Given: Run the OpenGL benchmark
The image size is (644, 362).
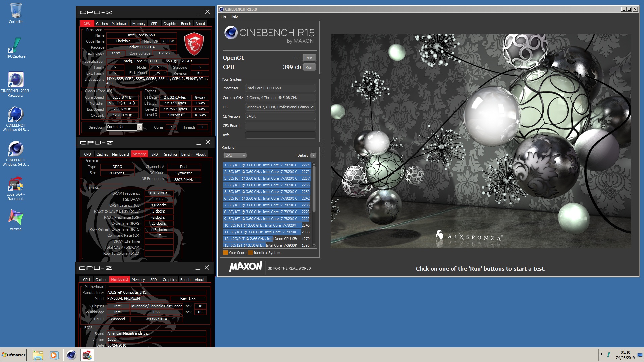Looking at the screenshot, I should (309, 58).
